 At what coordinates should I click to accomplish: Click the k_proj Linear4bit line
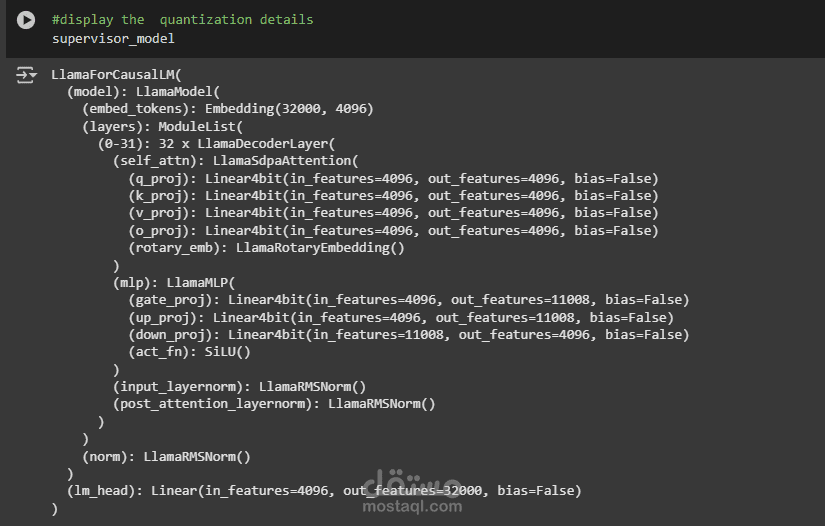click(393, 196)
